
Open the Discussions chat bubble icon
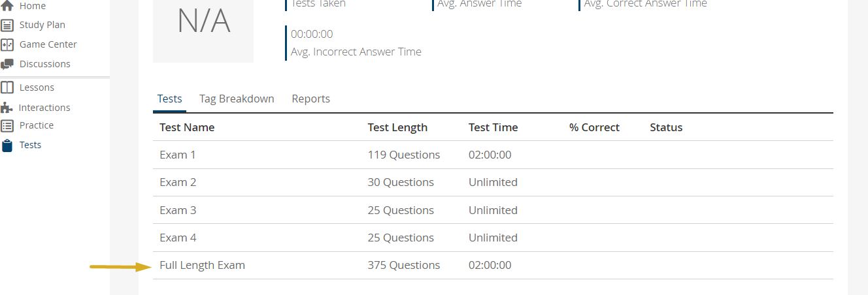[7, 64]
